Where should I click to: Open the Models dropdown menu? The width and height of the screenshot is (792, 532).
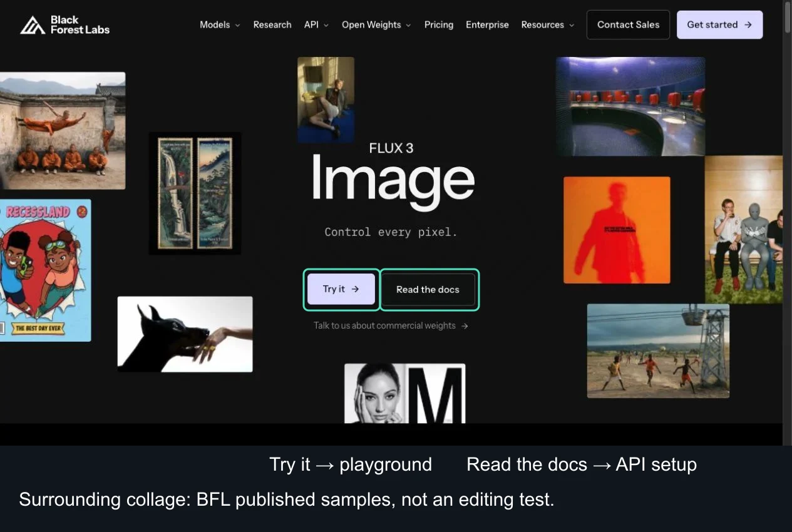click(220, 25)
